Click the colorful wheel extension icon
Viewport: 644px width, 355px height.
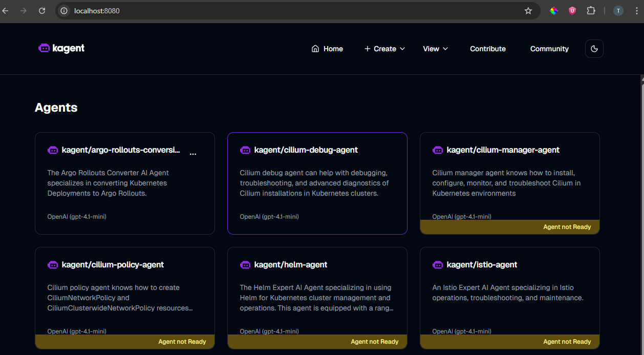[x=554, y=11]
